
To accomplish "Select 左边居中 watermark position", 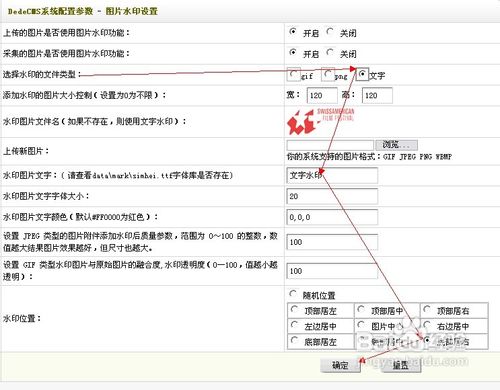I will point(294,325).
